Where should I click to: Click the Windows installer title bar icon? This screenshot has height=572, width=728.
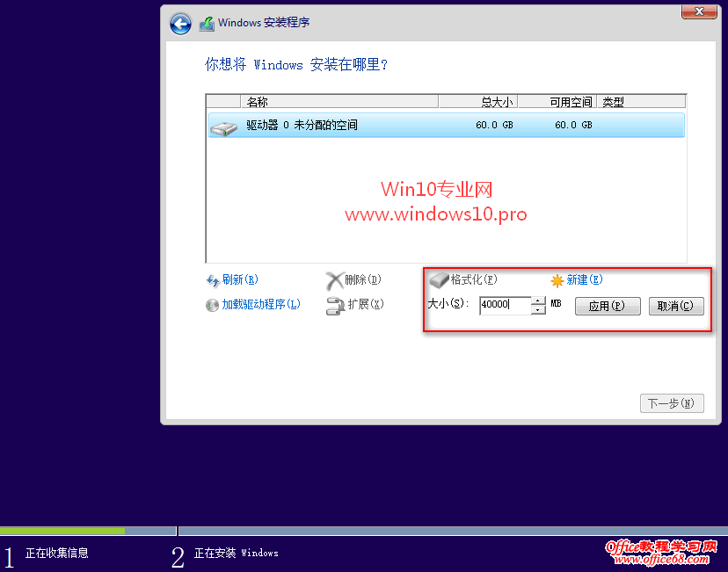[x=207, y=23]
